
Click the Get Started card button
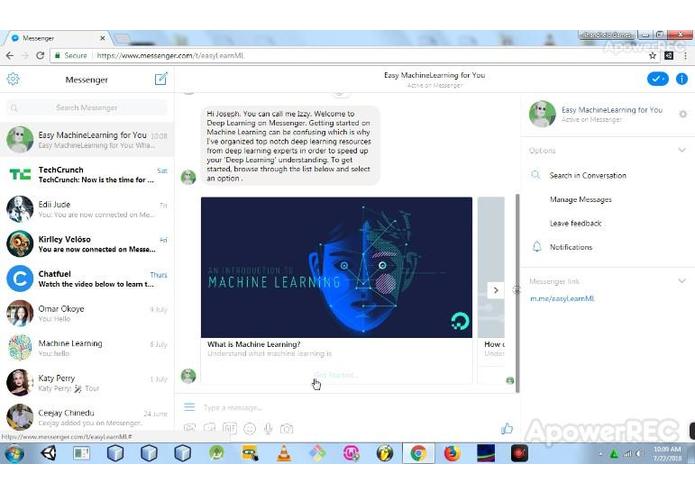[x=336, y=375]
